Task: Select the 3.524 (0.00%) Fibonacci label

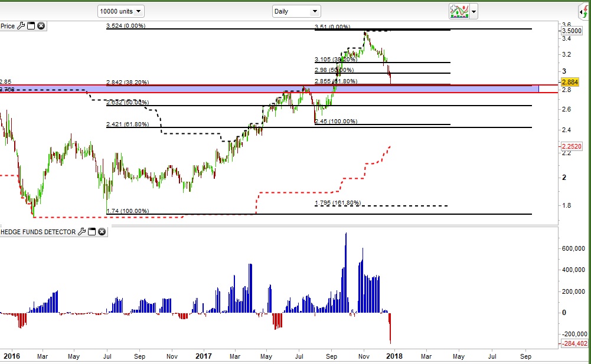Action: tap(126, 25)
